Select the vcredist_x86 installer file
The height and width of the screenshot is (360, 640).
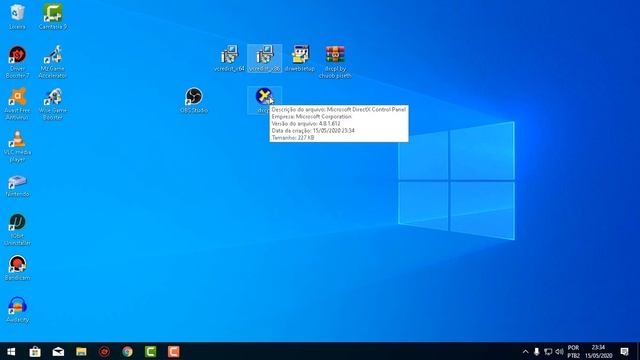coord(264,58)
